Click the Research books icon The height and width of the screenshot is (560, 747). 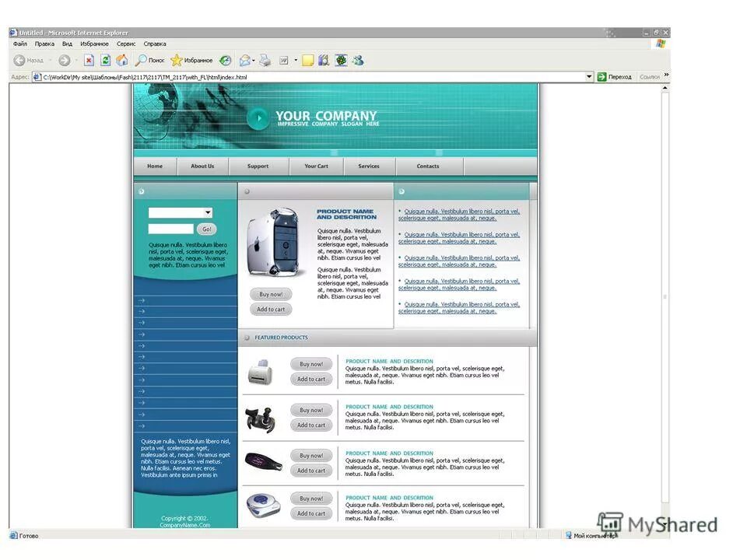coord(324,61)
